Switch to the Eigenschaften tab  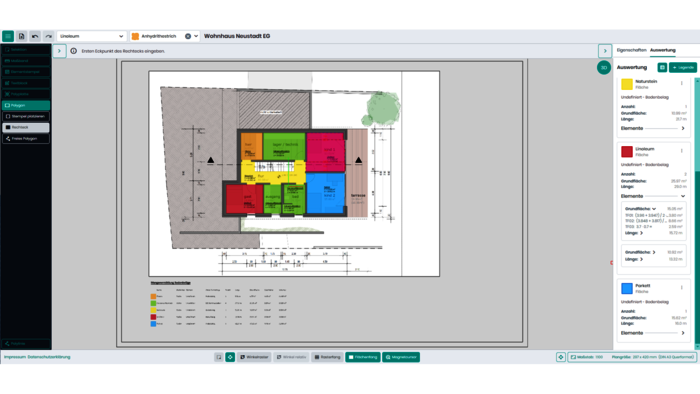coord(631,50)
